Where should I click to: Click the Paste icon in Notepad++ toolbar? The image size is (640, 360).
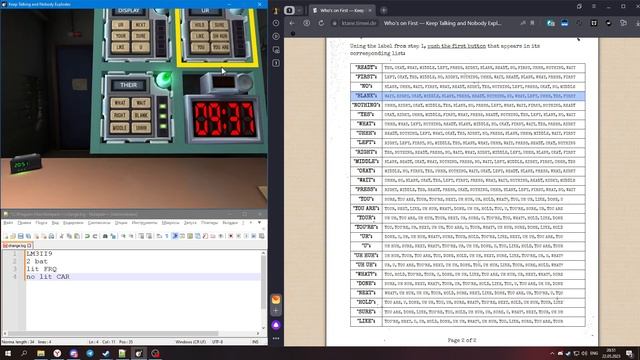tap(77, 236)
